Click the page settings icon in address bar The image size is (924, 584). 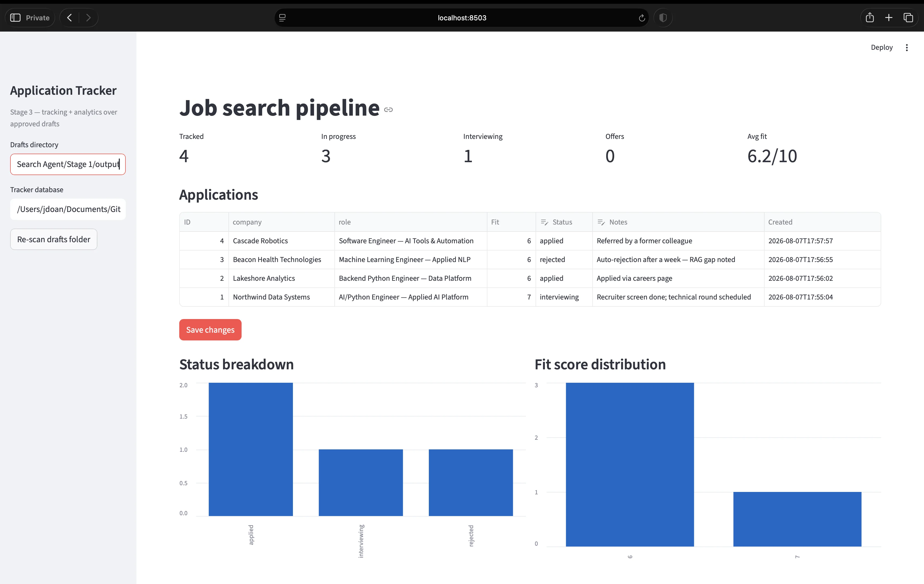pyautogui.click(x=282, y=18)
